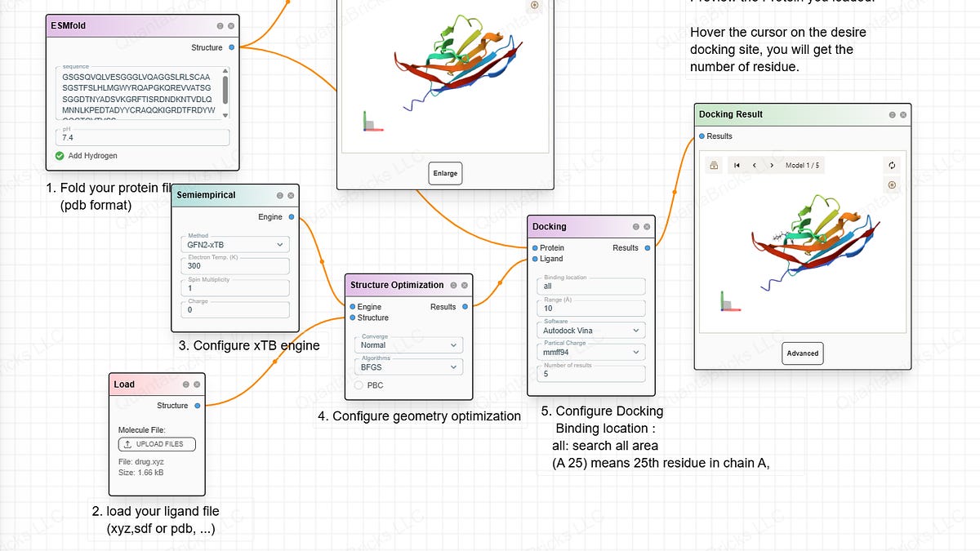Open the Method dropdown showing GFN2-xTB
980x551 pixels.
pos(235,244)
